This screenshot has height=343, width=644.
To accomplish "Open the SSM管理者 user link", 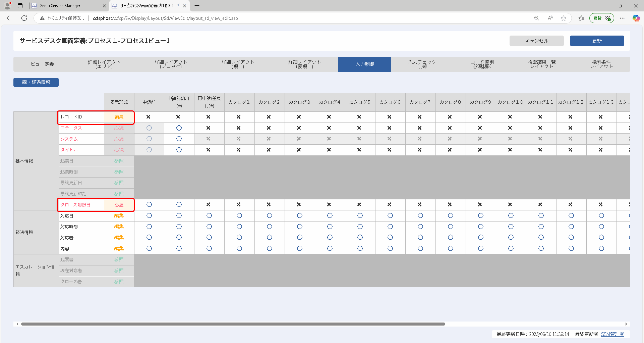I will click(612, 334).
